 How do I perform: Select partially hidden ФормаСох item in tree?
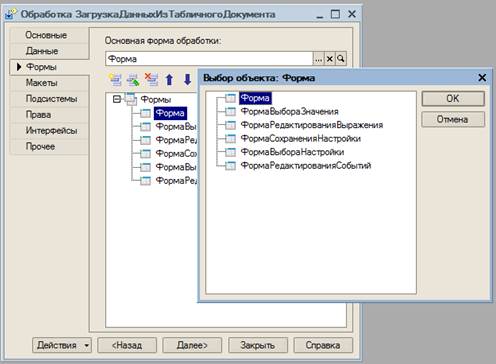[176, 154]
